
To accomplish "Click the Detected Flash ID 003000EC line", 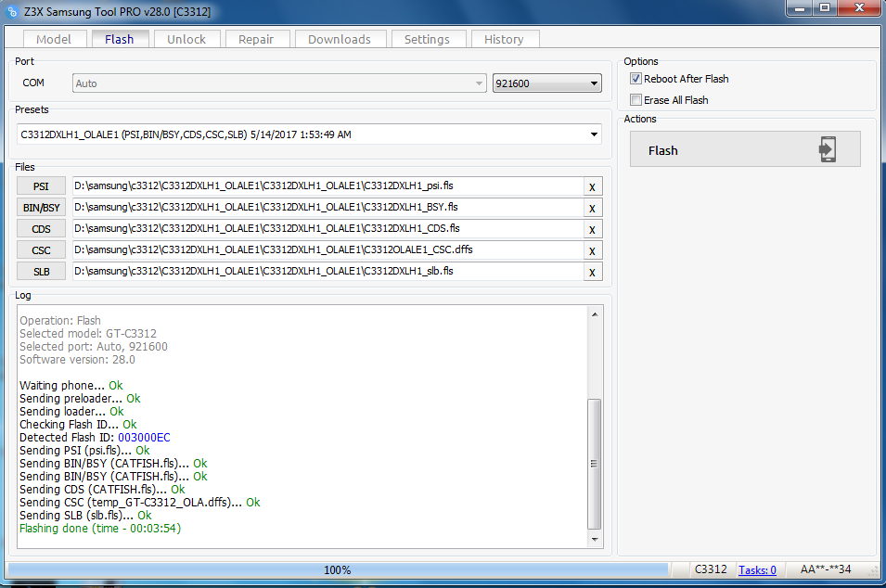I will coord(95,437).
